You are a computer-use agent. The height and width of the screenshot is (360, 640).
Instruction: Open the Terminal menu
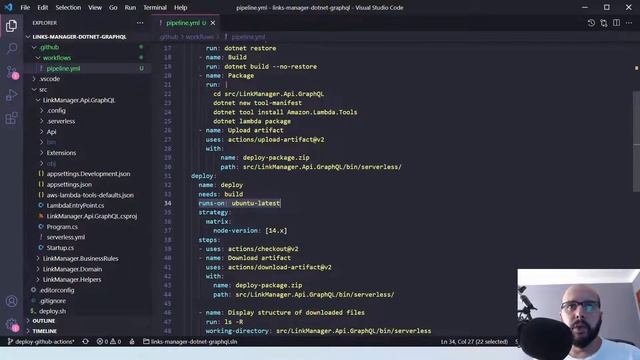tap(155, 7)
